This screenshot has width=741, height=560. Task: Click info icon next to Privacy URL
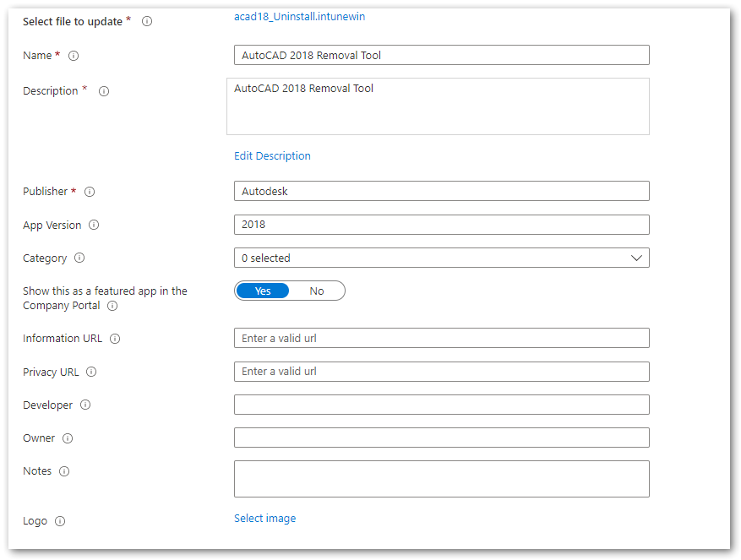[91, 372]
